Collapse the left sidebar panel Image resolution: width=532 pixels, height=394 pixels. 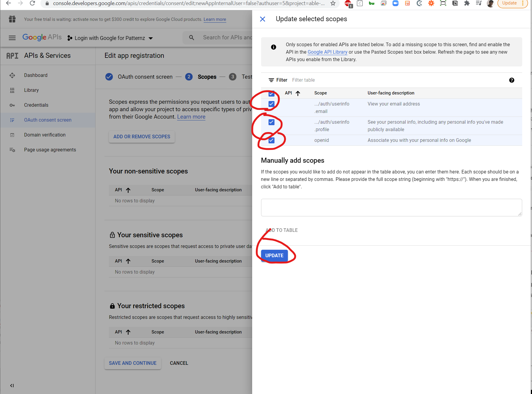coord(12,385)
